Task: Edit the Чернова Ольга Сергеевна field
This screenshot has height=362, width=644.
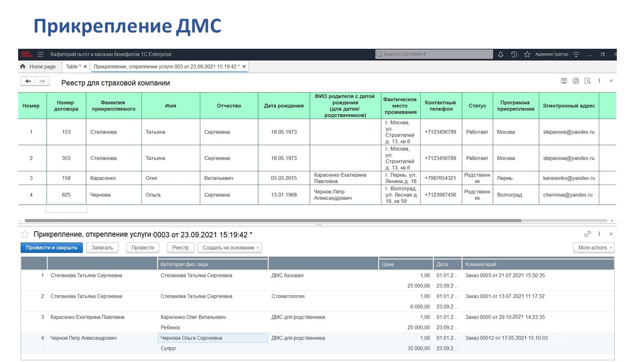Action: [212, 338]
